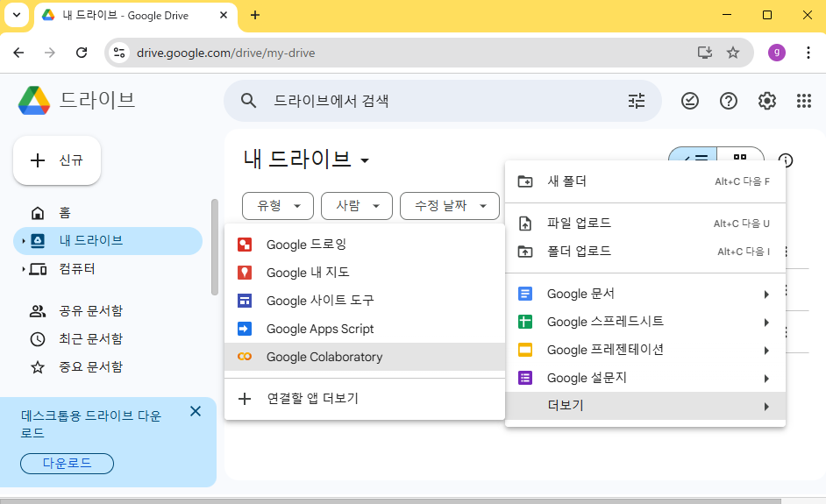Open a new browser tab
The height and width of the screenshot is (504, 826).
tap(255, 15)
